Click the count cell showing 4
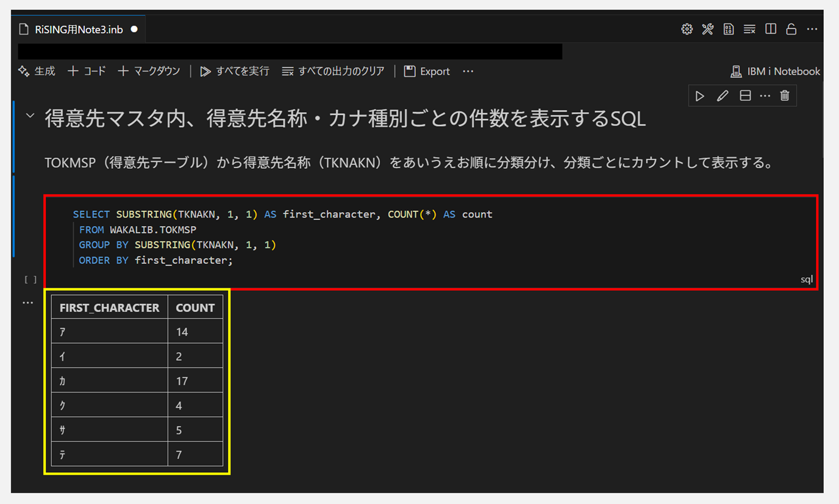 195,405
